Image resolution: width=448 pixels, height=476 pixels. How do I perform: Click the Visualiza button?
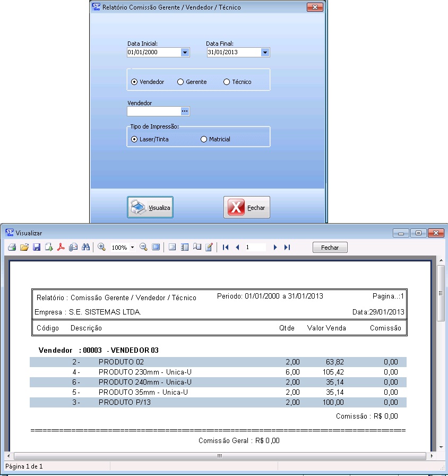150,207
